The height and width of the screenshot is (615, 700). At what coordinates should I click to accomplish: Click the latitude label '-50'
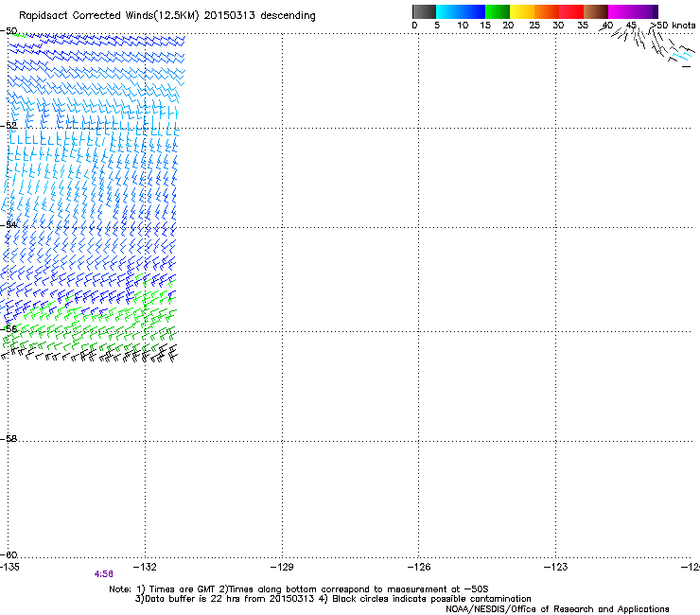(x=9, y=31)
